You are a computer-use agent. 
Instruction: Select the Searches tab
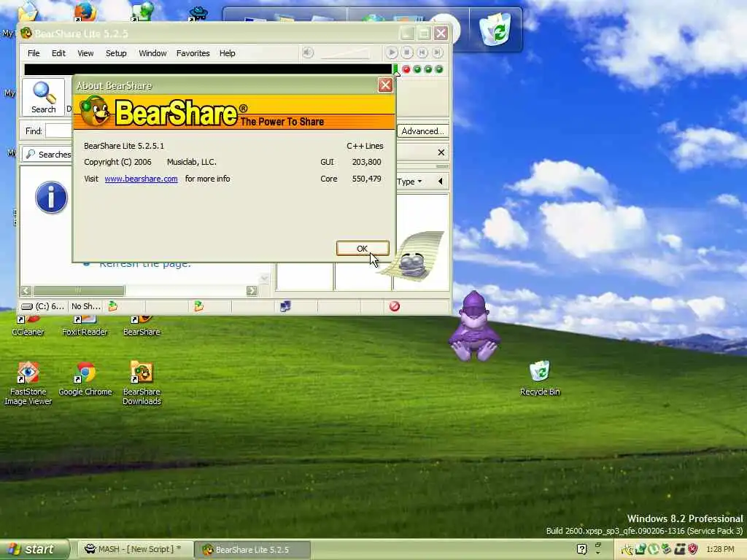[47, 155]
